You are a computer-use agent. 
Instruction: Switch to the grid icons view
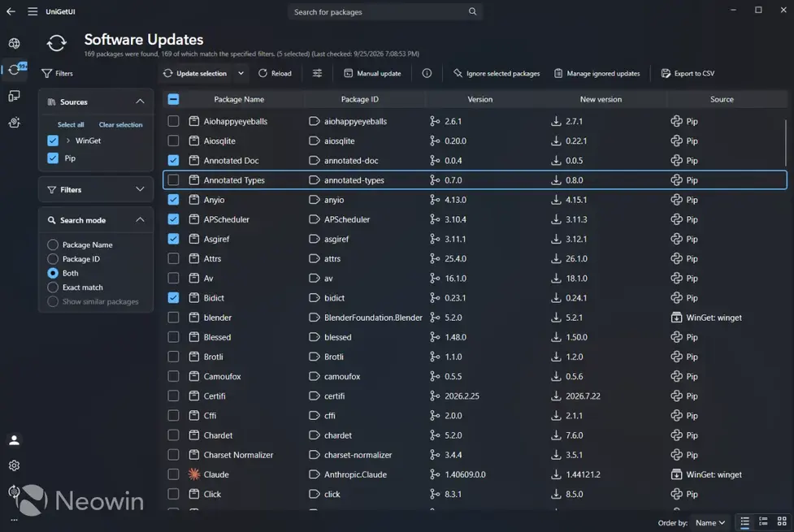(x=782, y=522)
